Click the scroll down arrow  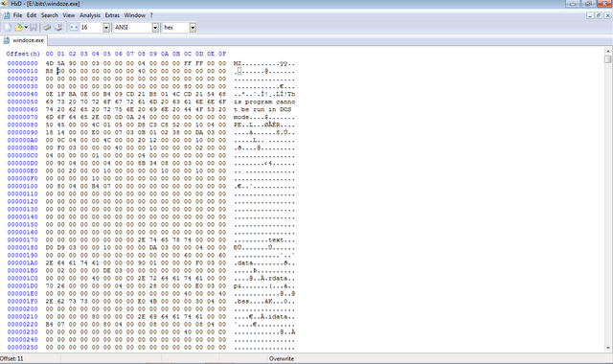click(x=608, y=348)
